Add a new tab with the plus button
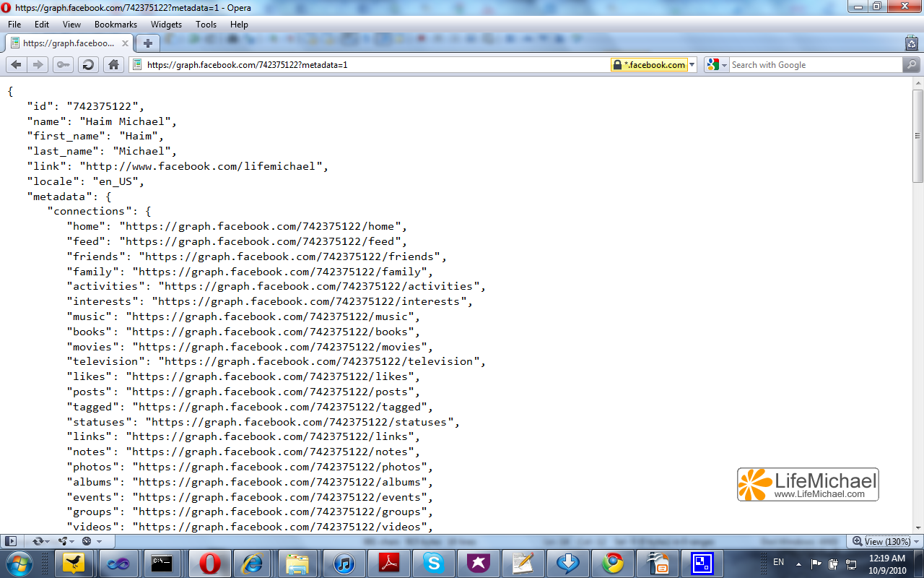The height and width of the screenshot is (578, 924). pos(147,43)
